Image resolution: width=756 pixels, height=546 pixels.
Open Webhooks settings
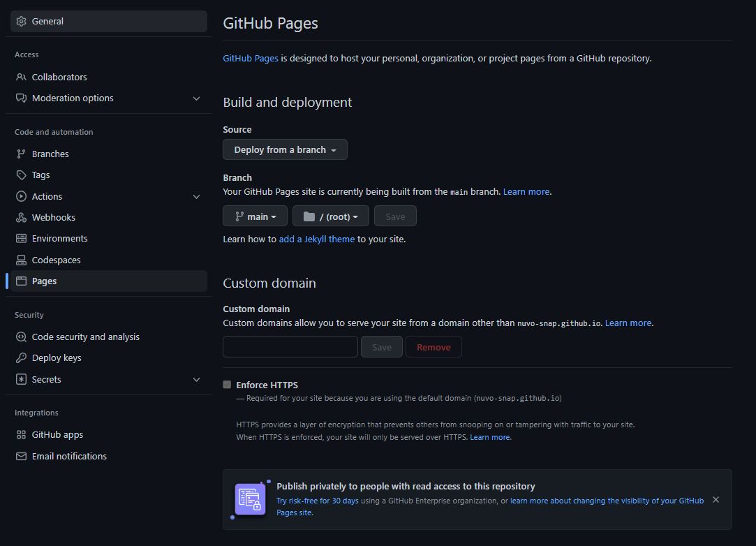(x=109, y=218)
